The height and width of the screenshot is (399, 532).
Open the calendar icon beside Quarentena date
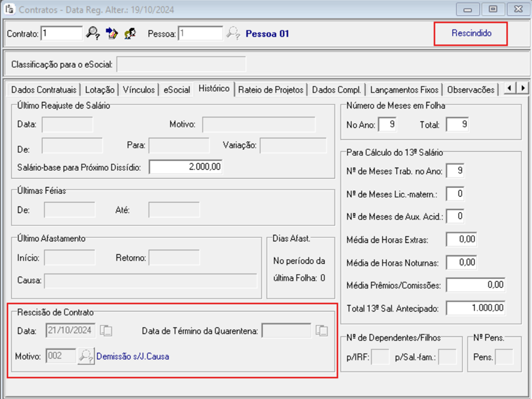coord(322,330)
